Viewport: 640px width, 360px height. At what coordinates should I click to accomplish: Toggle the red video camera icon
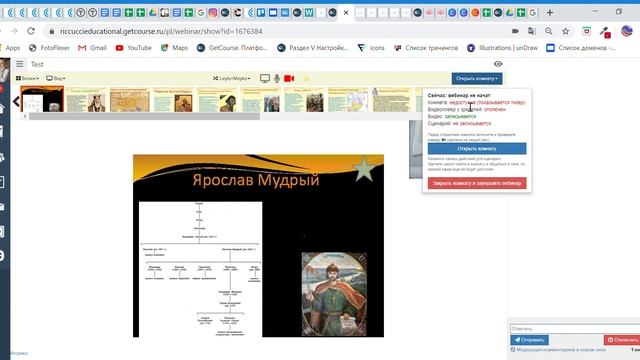click(x=289, y=78)
